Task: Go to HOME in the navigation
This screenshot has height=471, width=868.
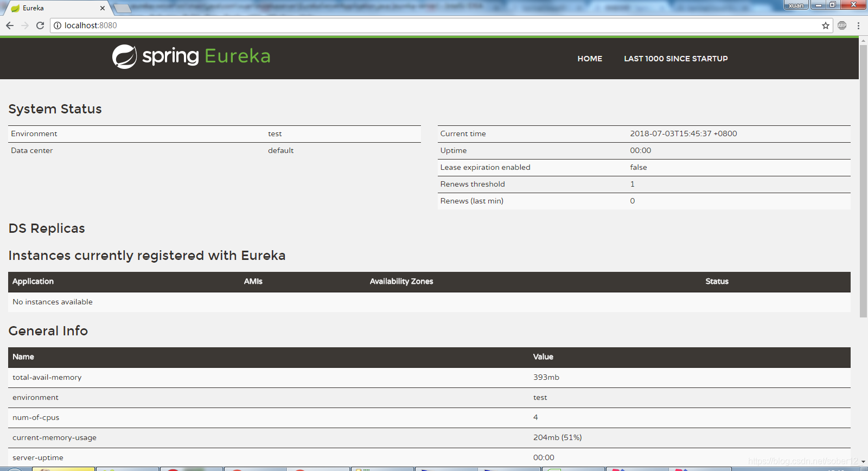Action: click(x=590, y=59)
